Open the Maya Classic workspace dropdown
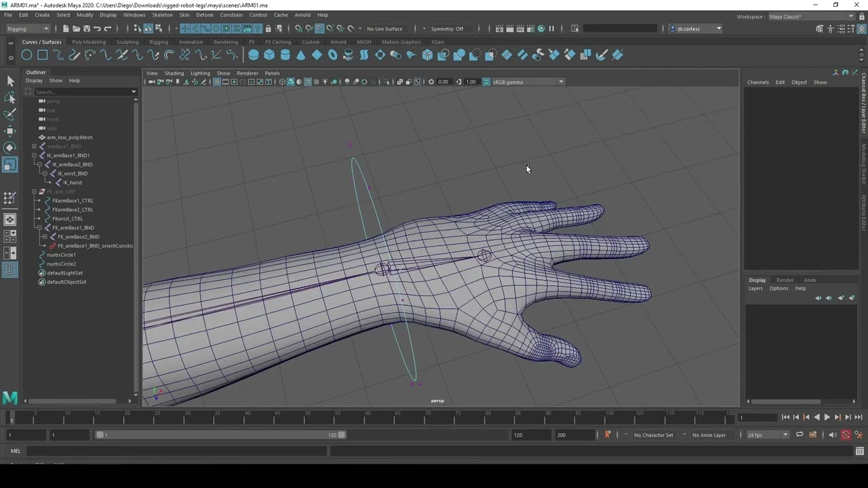The width and height of the screenshot is (868, 488). pyautogui.click(x=811, y=16)
